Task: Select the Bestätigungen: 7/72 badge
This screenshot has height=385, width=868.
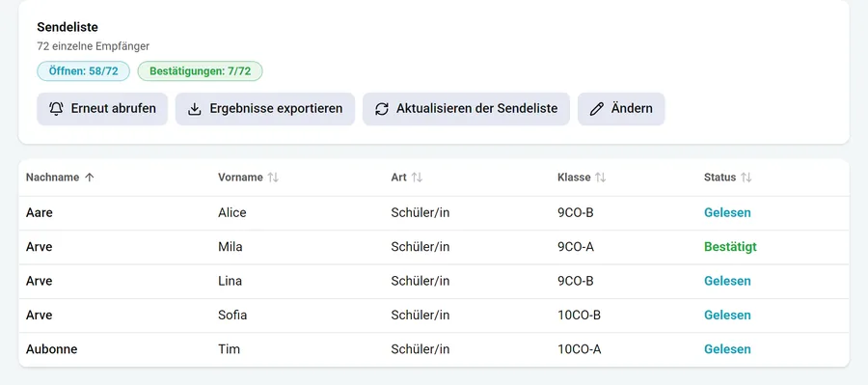Action: pos(200,70)
